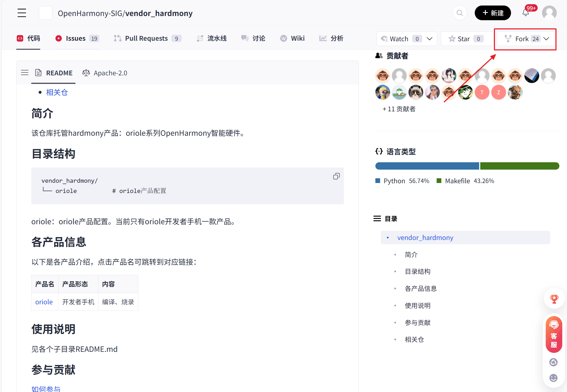Click the smiley feedback icon
This screenshot has height=392, width=567.
click(x=553, y=378)
